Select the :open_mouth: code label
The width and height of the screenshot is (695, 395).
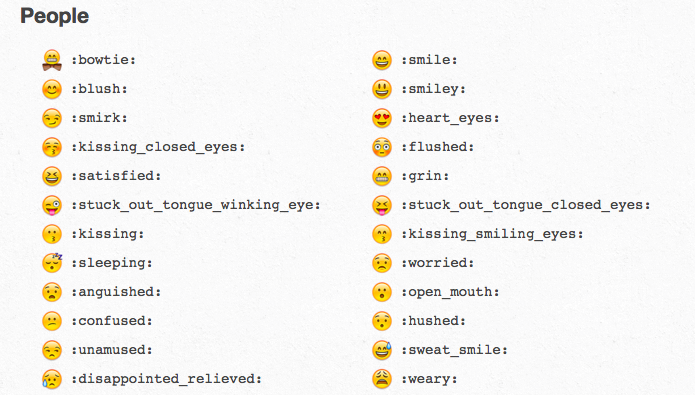[x=450, y=292]
